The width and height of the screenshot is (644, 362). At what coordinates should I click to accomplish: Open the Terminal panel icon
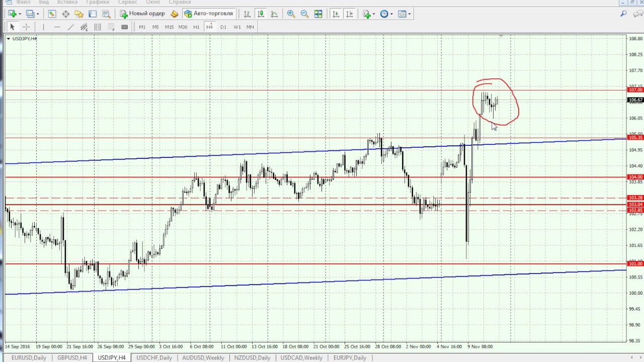(x=93, y=14)
